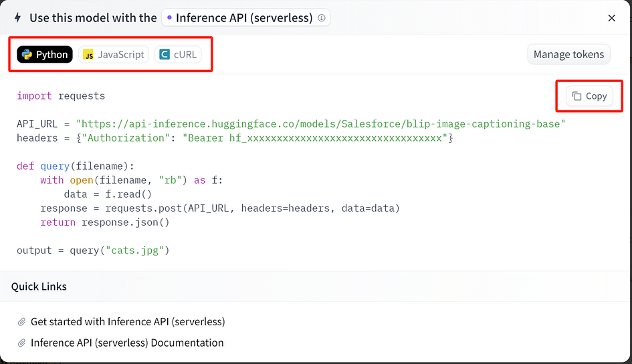Click the cURL C logo icon

tap(165, 54)
